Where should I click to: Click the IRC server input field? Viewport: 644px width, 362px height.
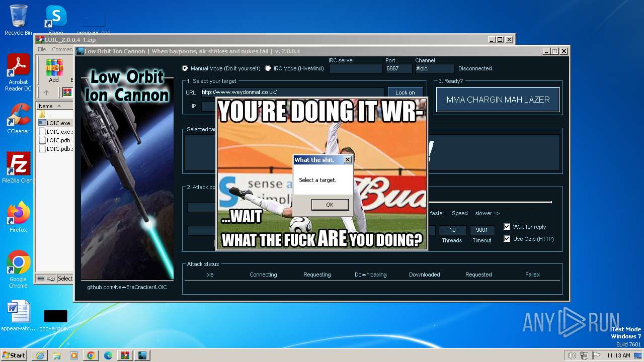(356, 69)
